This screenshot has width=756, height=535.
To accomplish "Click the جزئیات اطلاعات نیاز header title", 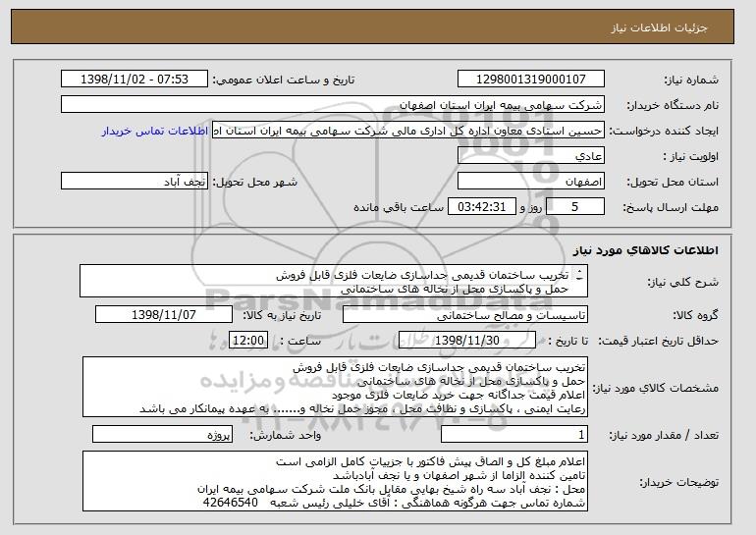I will 659,27.
